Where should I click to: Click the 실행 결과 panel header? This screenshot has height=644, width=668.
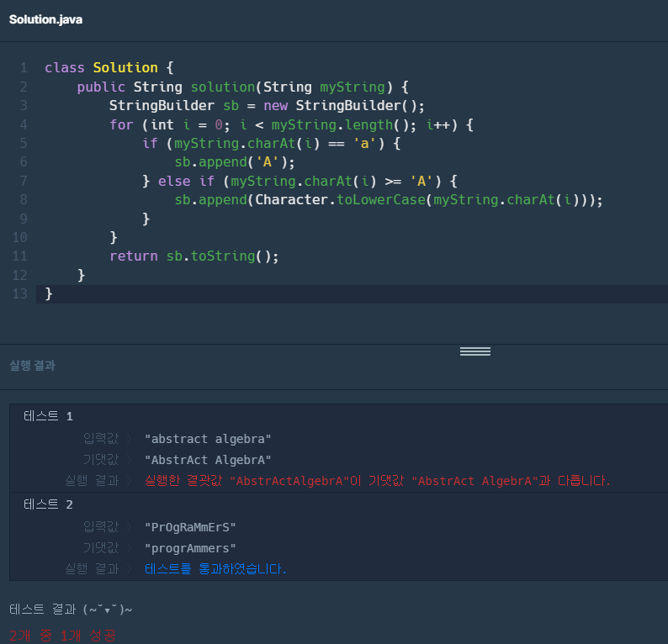[32, 365]
